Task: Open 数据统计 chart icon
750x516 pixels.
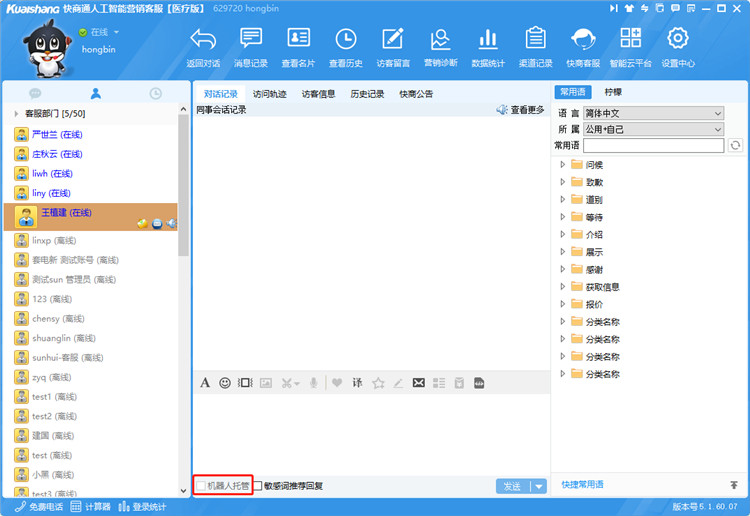Action: (488, 46)
